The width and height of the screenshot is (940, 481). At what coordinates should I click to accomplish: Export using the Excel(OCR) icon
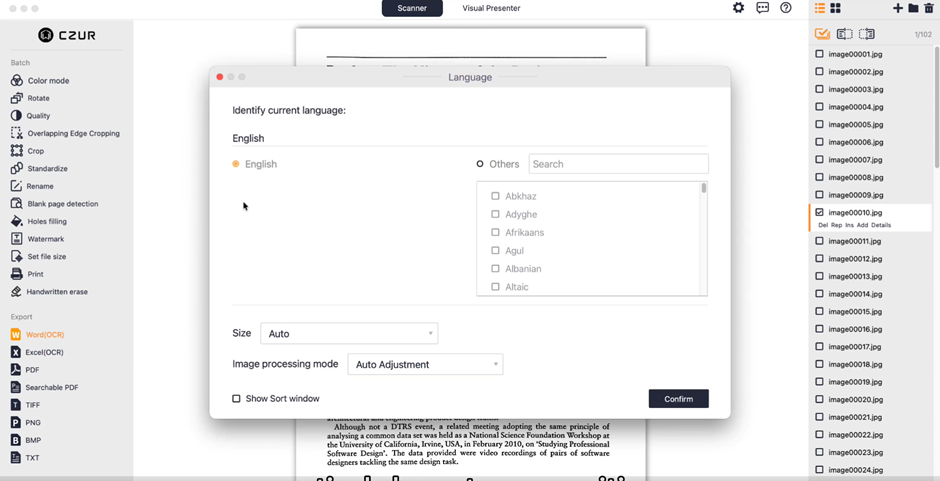[x=16, y=353]
